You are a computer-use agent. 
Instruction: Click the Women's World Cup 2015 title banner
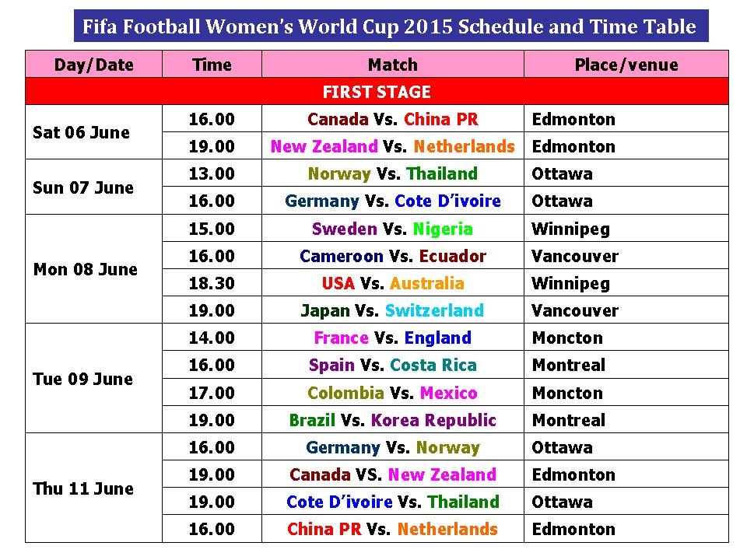pos(390,27)
